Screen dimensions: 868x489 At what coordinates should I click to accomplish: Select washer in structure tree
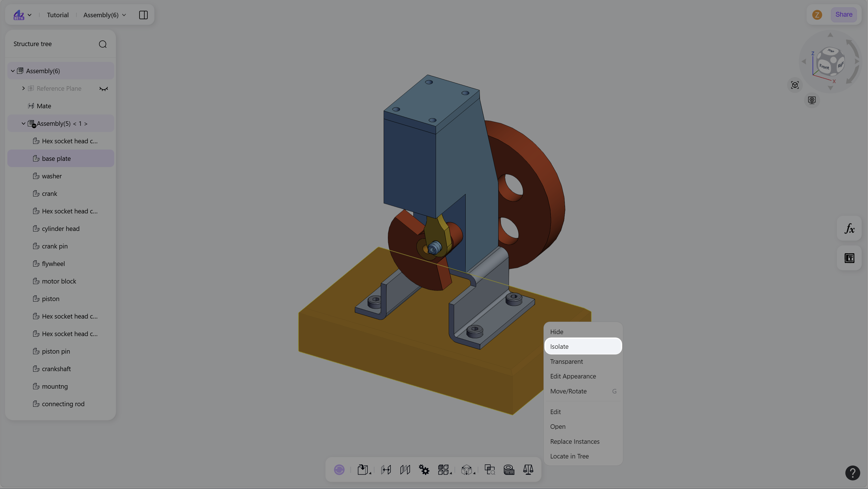click(x=61, y=176)
